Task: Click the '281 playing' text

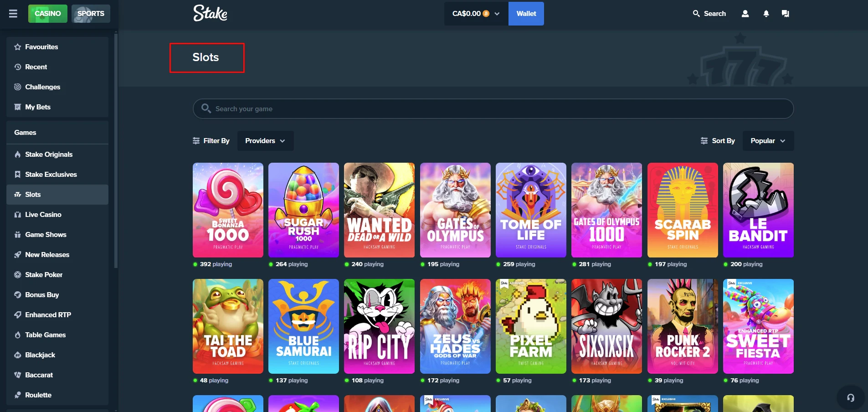Action: coord(595,264)
